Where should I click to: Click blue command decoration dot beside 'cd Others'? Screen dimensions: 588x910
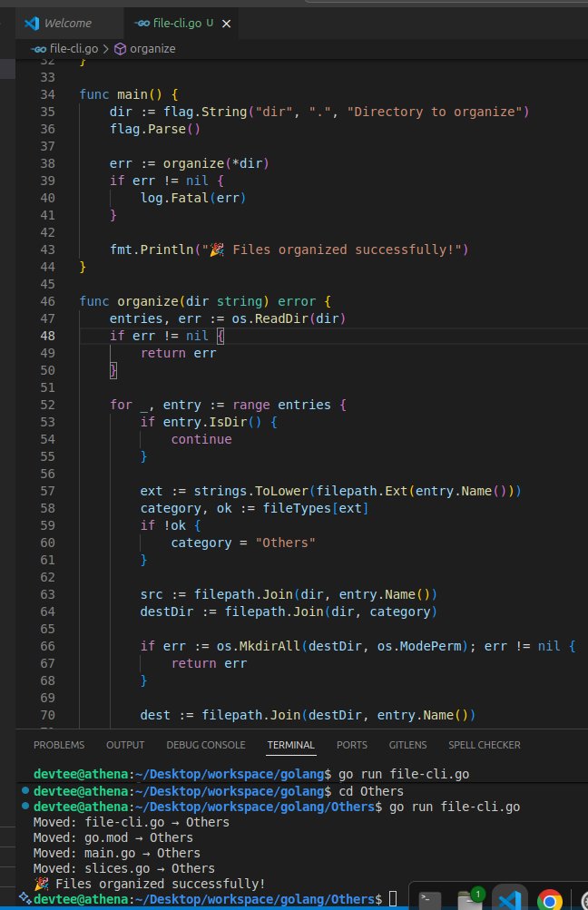click(25, 790)
